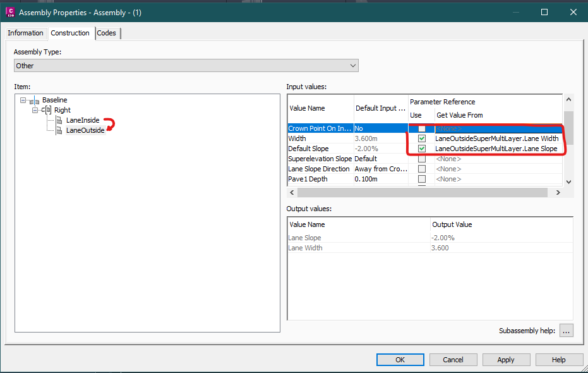
Task: Open Subassembly help via the ellipsis icon
Action: click(566, 330)
